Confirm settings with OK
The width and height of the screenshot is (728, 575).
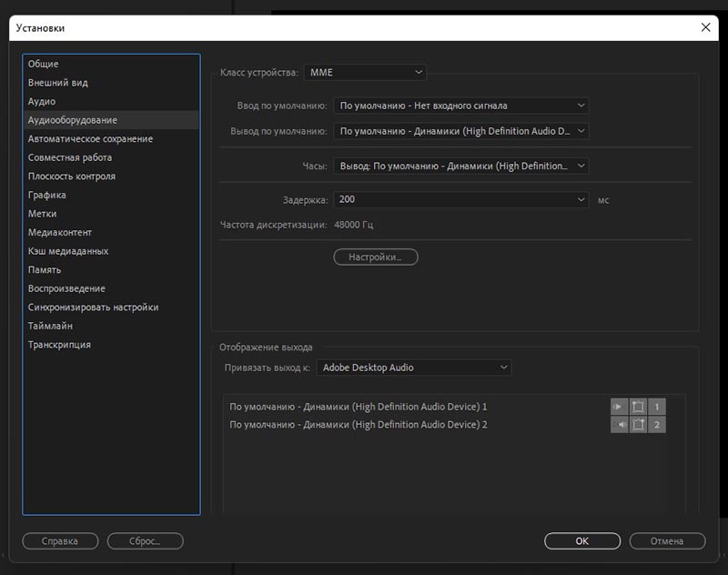(x=582, y=541)
